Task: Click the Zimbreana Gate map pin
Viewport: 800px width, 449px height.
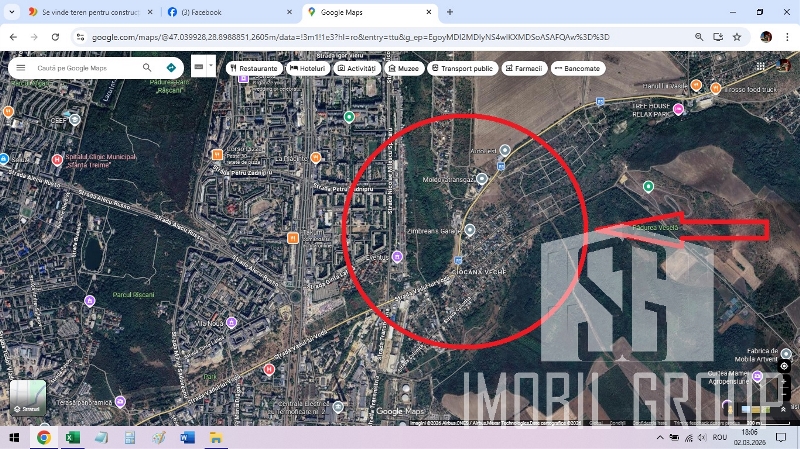Action: click(469, 230)
